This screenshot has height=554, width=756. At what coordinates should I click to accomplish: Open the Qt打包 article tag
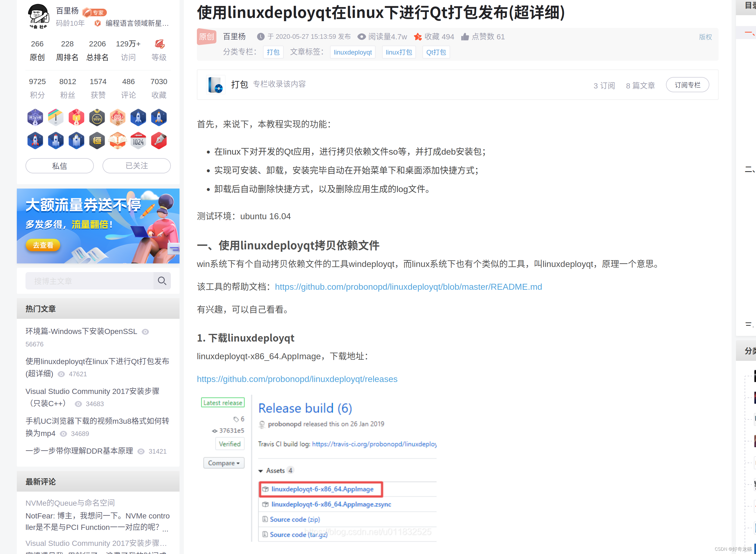click(436, 52)
